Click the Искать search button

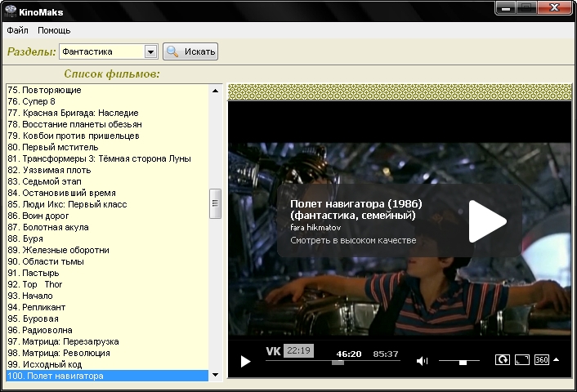click(190, 51)
